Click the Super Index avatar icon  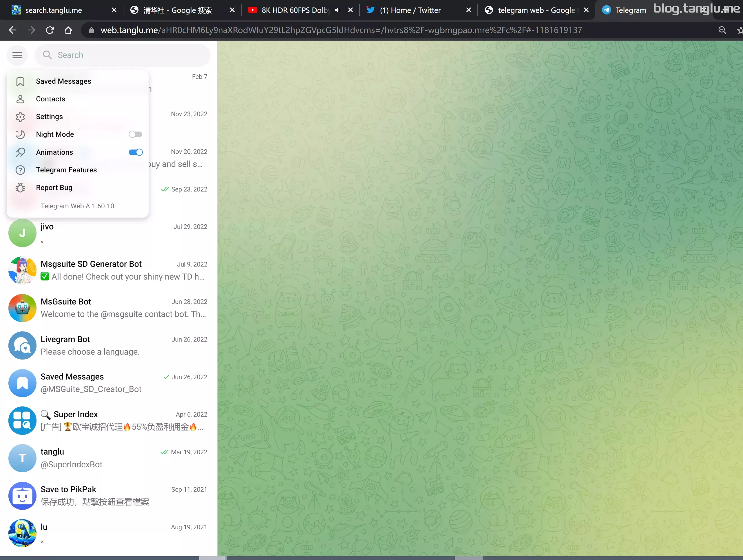22,421
